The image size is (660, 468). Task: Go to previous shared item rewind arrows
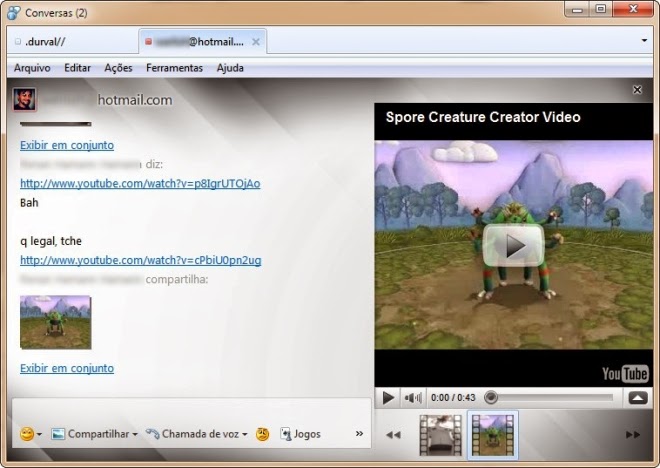pyautogui.click(x=393, y=435)
